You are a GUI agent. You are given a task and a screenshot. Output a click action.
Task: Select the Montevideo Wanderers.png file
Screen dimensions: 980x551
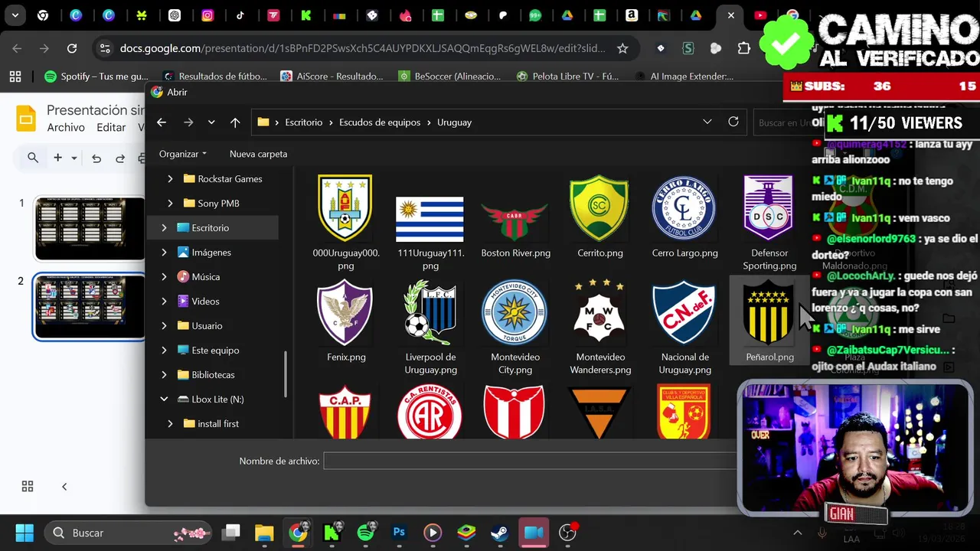[599, 326]
